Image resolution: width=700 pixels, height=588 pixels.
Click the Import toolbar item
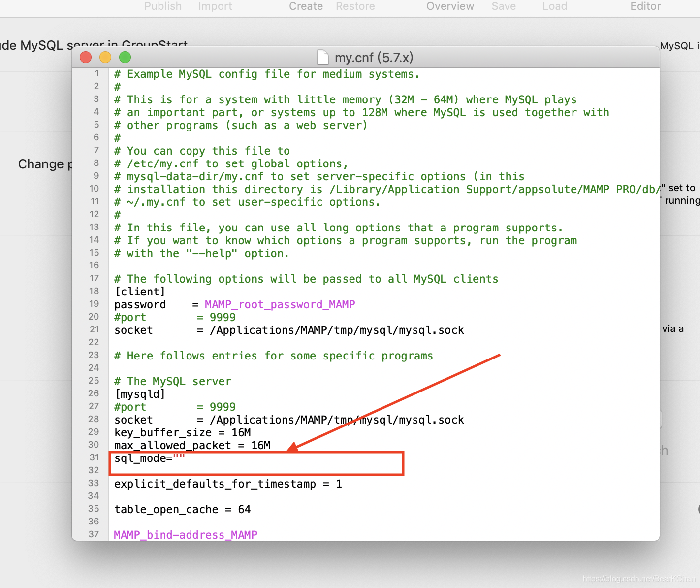coord(215,6)
